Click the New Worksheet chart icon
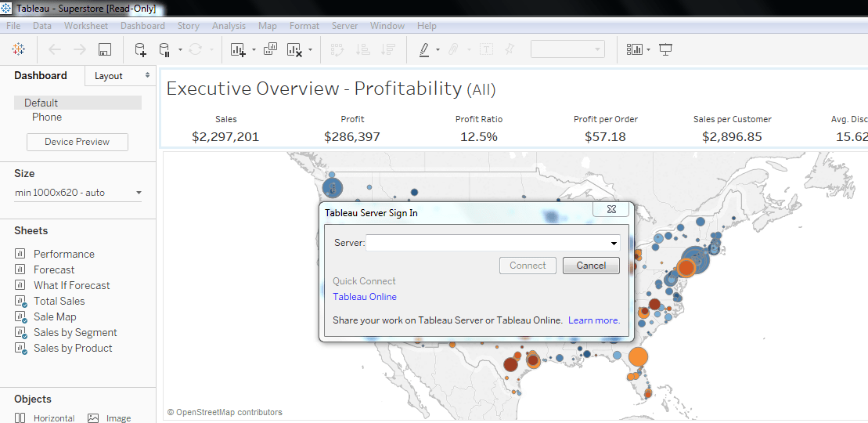Screen dimensions: 868x423 pyautogui.click(x=238, y=50)
